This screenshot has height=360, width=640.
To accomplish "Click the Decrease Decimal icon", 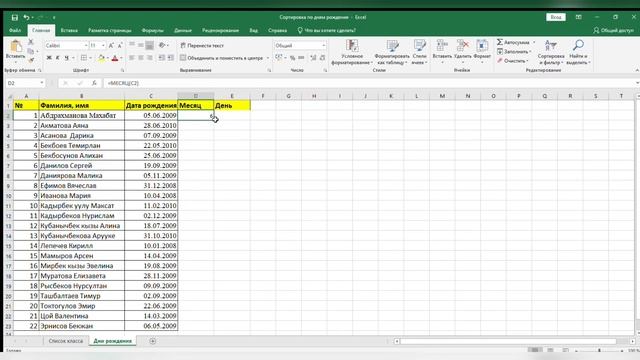I will click(x=322, y=58).
